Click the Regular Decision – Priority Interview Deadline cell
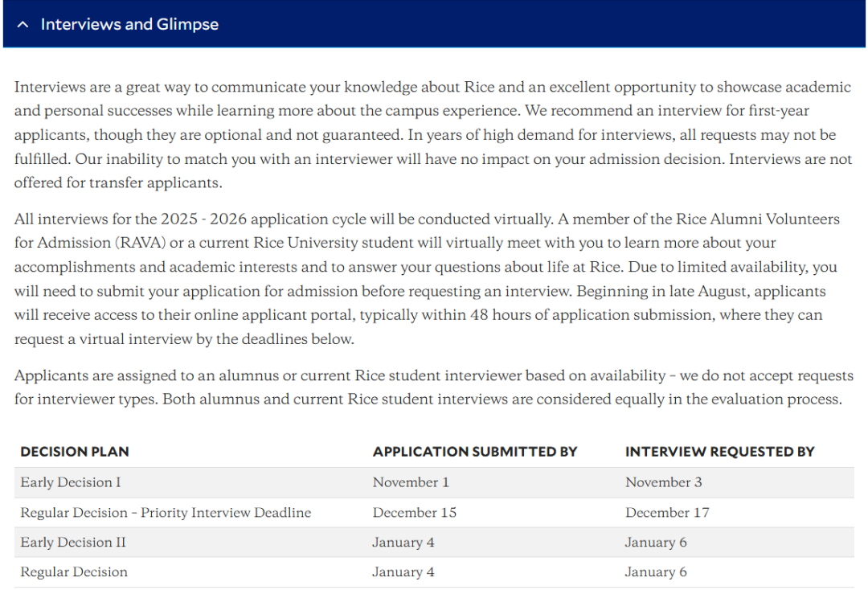The height and width of the screenshot is (590, 868). pyautogui.click(x=166, y=513)
